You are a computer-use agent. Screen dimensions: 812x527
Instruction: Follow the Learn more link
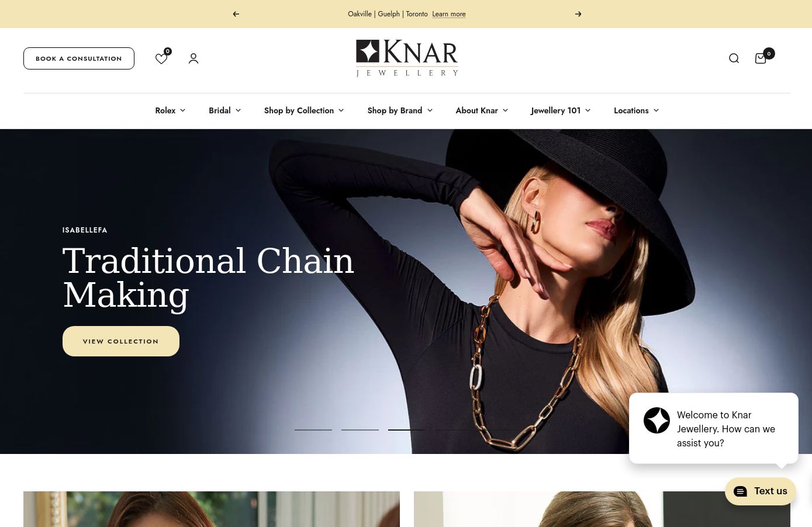point(449,14)
